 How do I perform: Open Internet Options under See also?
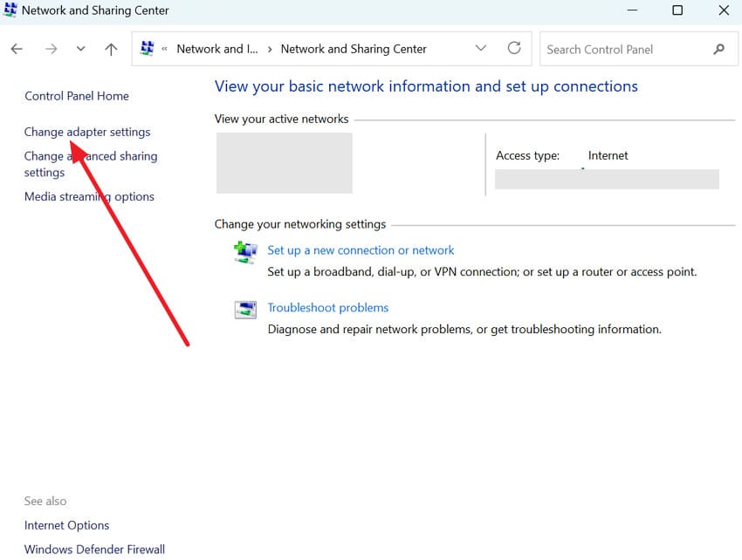coord(66,525)
